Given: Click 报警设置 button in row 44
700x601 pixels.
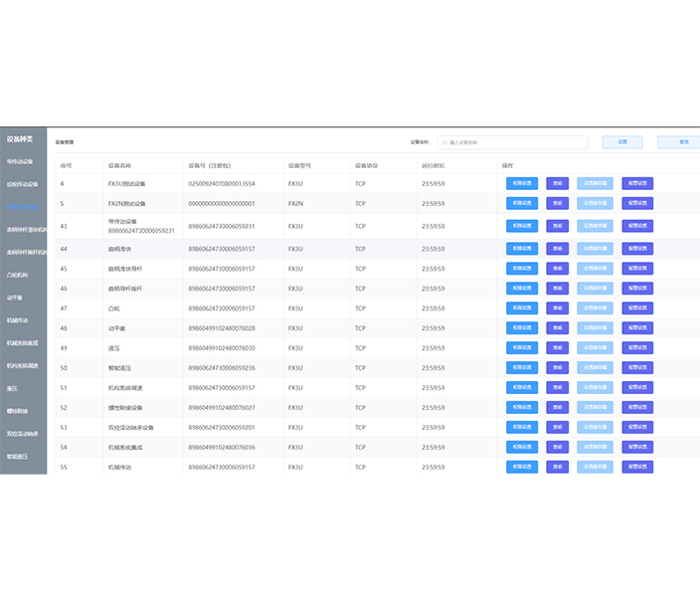Looking at the screenshot, I should click(x=637, y=249).
